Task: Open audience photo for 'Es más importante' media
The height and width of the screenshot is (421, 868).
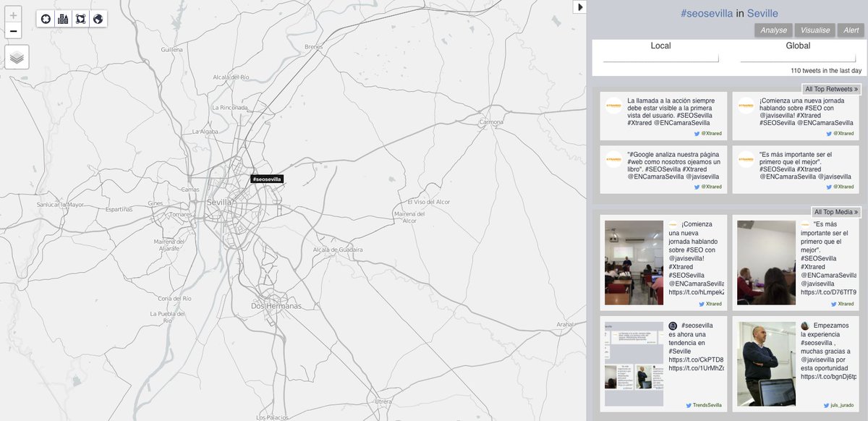Action: pyautogui.click(x=766, y=263)
